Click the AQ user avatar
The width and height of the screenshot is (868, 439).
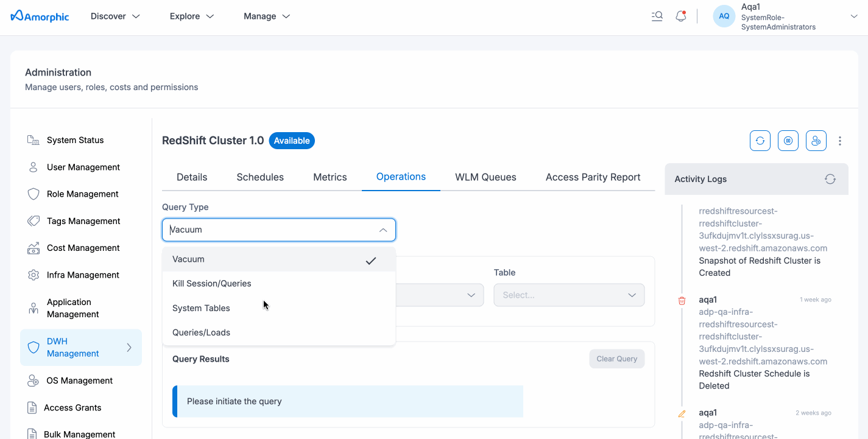[724, 16]
